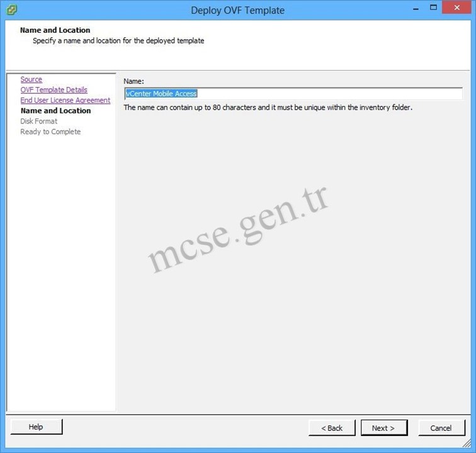Click the vSphere icon in title bar
Viewport: 476px width, 453px height.
(x=11, y=10)
